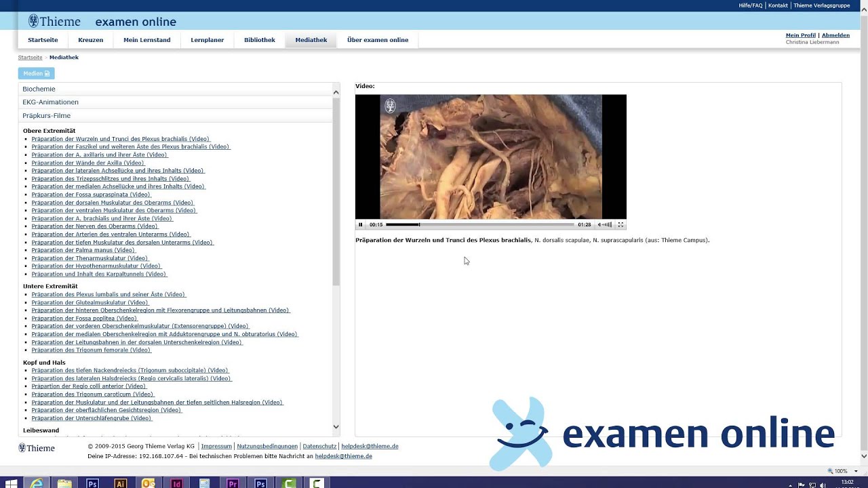Image resolution: width=868 pixels, height=488 pixels.
Task: Seek along the video progress bar
Action: click(x=480, y=224)
